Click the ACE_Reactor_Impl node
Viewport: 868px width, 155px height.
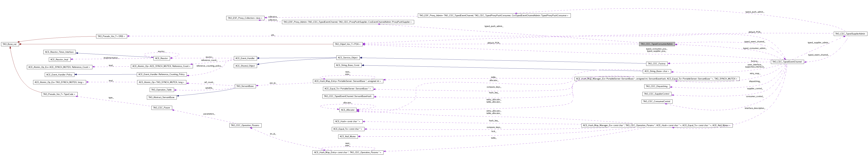60,59
